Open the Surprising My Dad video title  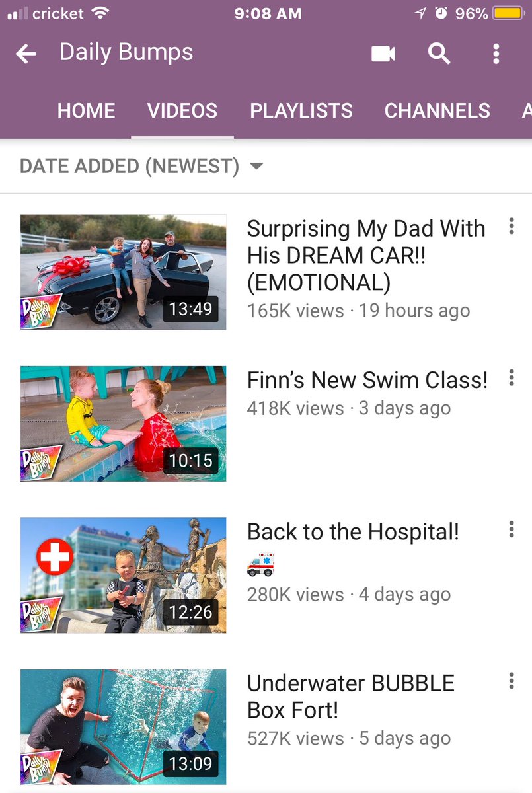point(366,256)
